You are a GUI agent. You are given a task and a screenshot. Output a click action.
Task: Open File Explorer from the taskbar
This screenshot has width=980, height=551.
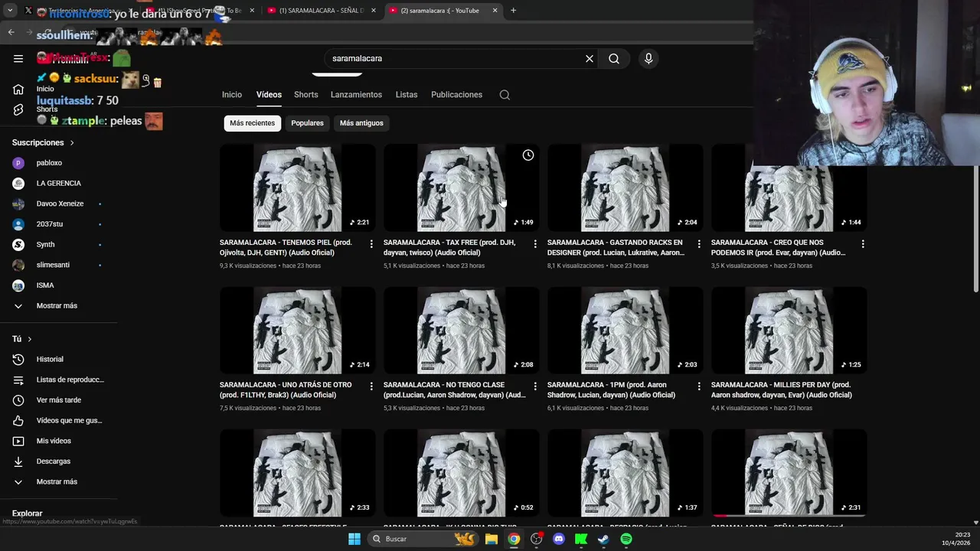pos(492,539)
